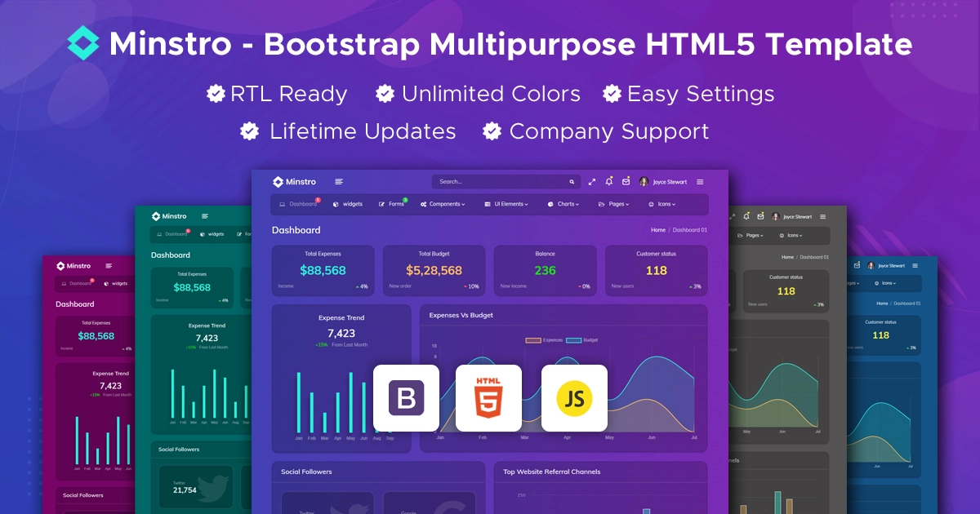Image resolution: width=980 pixels, height=514 pixels.
Task: Click the notification bell in the gray dashboard
Action: coord(746,216)
